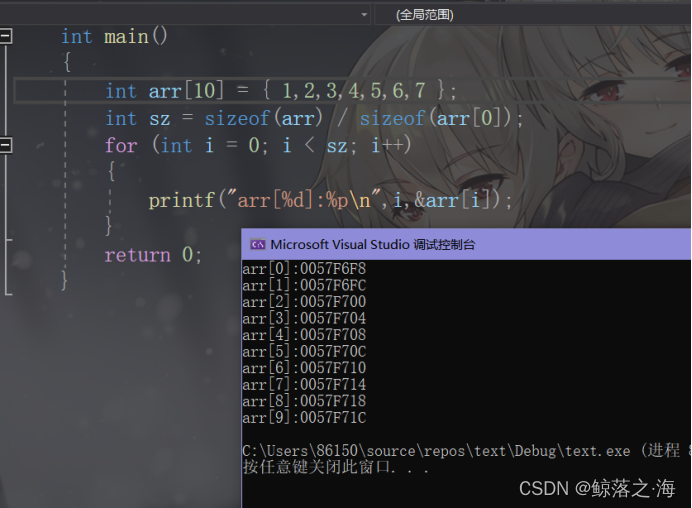692x508 pixels.
Task: Click the console line arr[2]:0057F700
Action: [x=304, y=302]
